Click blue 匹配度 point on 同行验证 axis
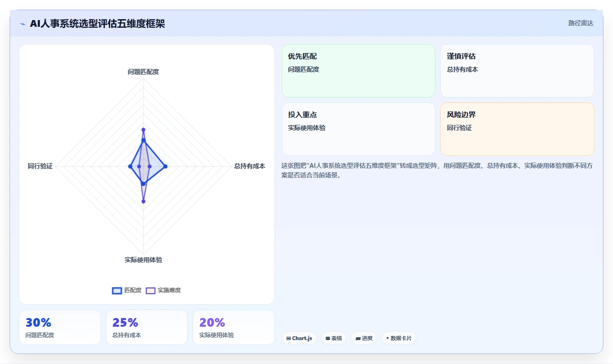613x364 pixels. 130,166
